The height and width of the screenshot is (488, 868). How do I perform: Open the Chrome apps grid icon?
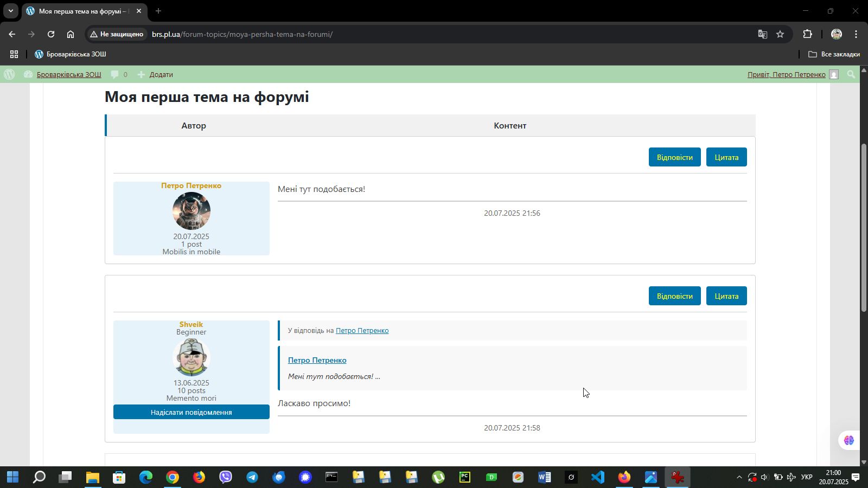(x=14, y=54)
